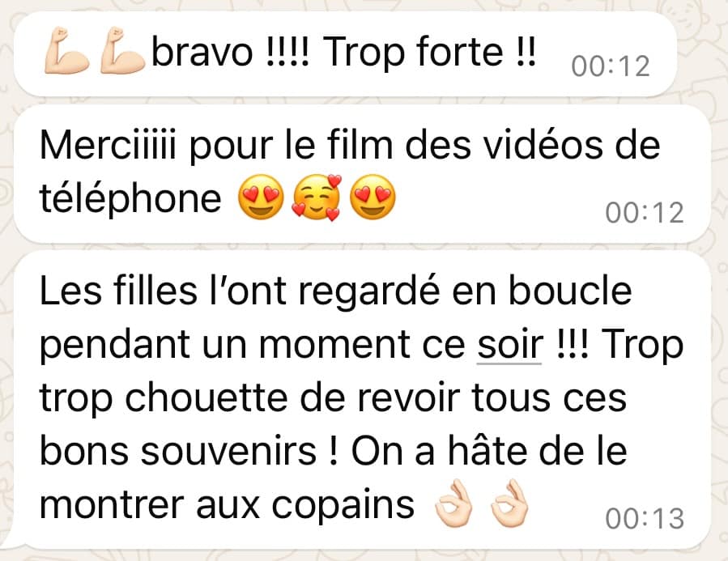Click the word "téléphone" in second message
Viewport: 728px width, 561px height.
pos(130,198)
